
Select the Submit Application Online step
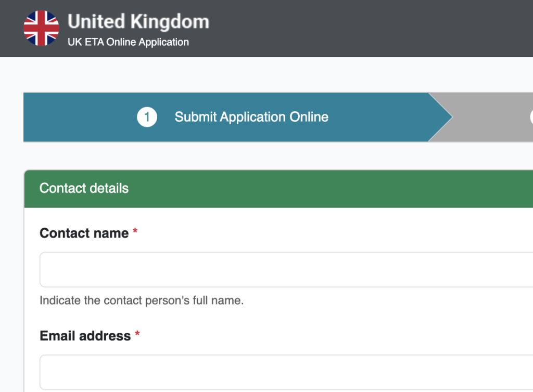[251, 117]
